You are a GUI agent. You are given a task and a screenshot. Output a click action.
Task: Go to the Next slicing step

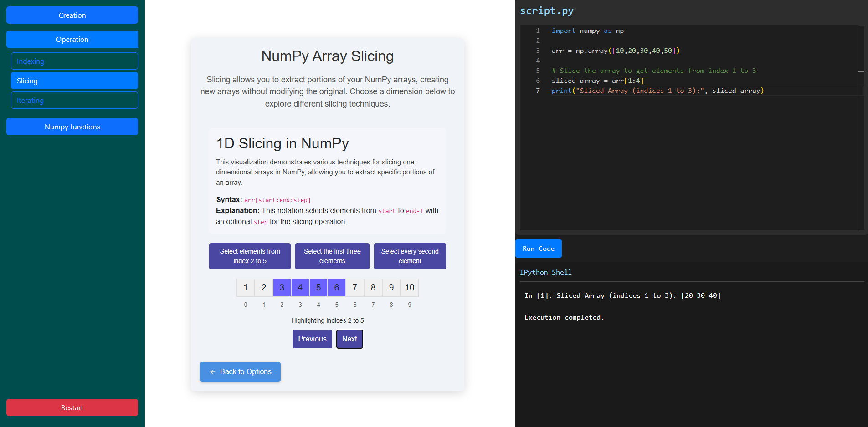(349, 339)
